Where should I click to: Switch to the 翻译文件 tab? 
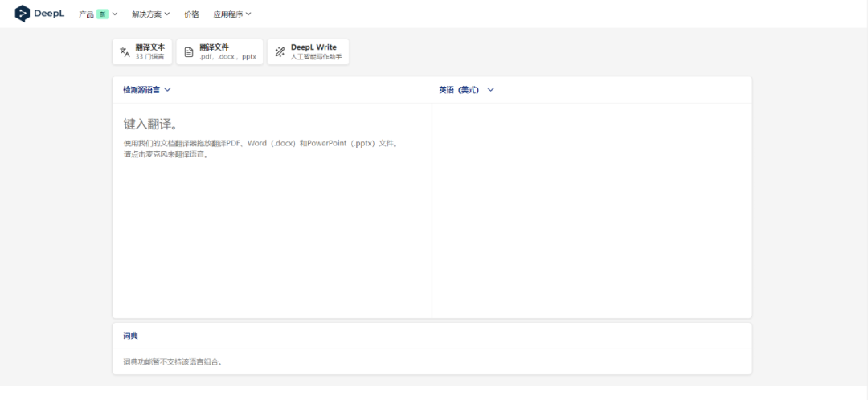[x=219, y=52]
